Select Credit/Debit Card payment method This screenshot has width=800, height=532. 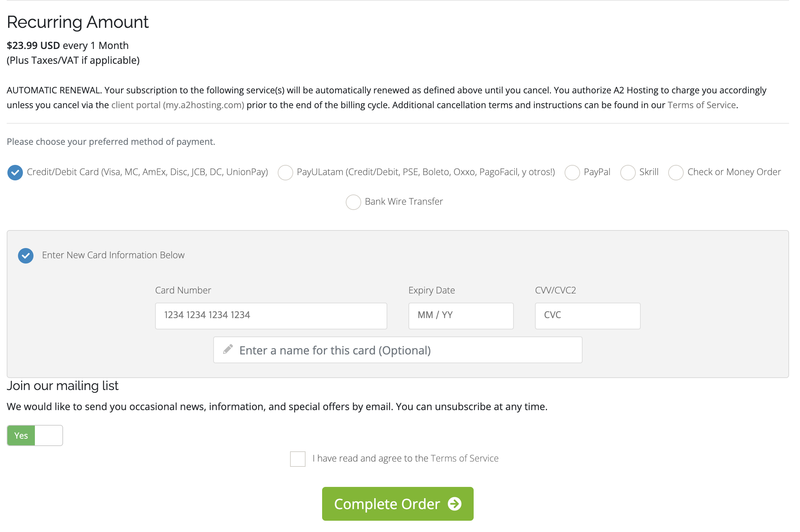point(15,173)
